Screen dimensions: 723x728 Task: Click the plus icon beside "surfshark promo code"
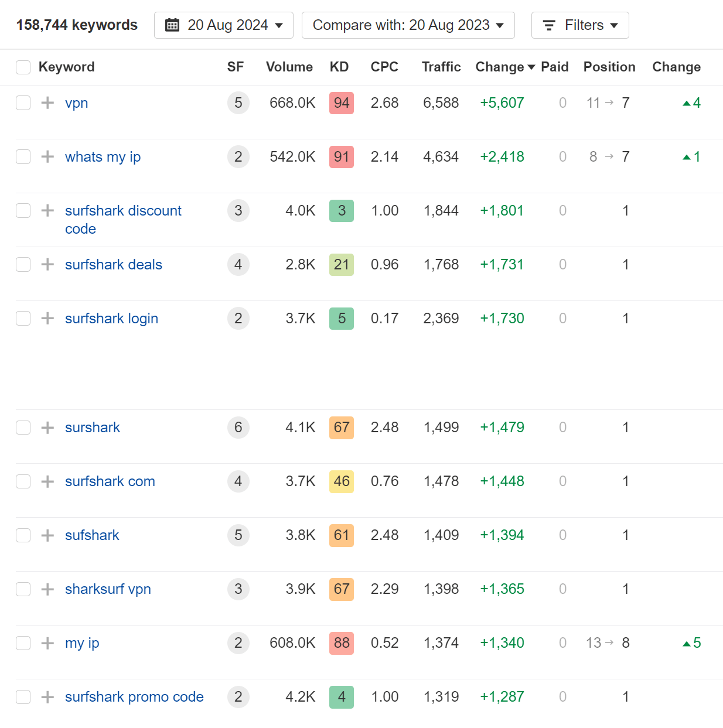47,697
